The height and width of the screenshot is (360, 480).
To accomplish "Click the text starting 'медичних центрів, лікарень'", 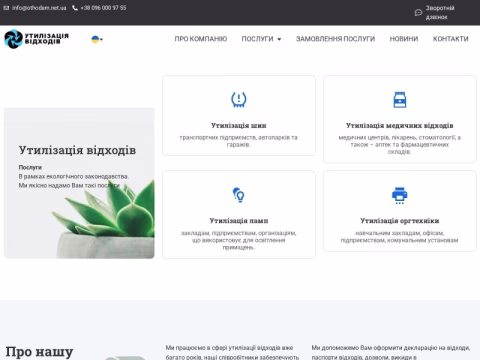I will pyautogui.click(x=400, y=145).
